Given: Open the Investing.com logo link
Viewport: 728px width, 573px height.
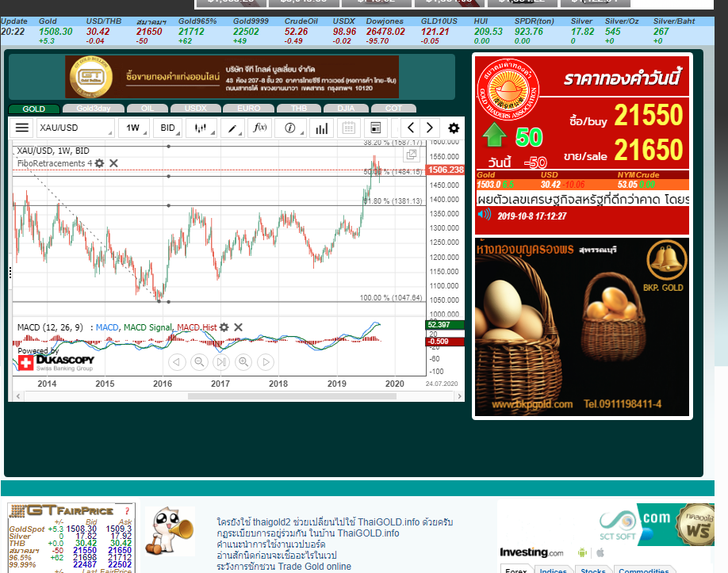Looking at the screenshot, I should point(531,552).
